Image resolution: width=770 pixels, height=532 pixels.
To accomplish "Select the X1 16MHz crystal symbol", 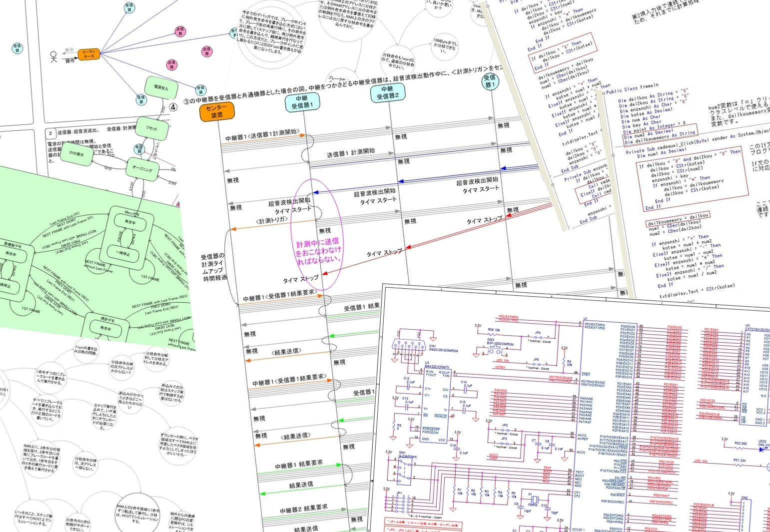I will (x=534, y=499).
